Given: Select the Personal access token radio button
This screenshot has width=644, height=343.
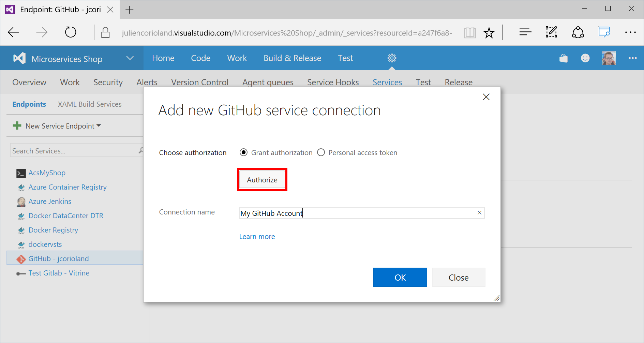Looking at the screenshot, I should 321,152.
